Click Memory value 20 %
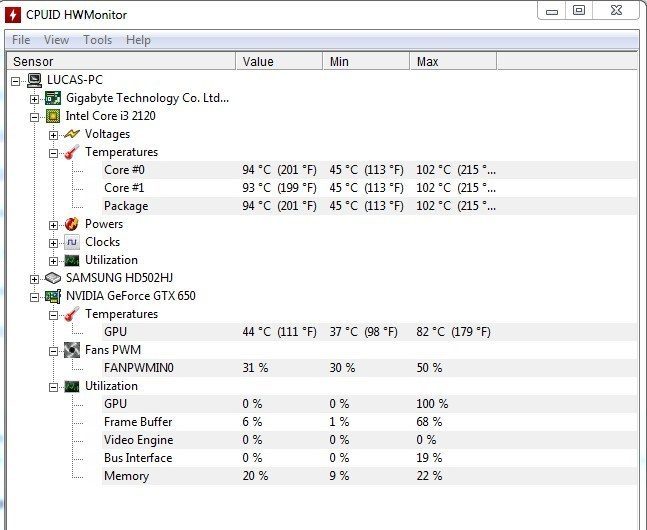This screenshot has width=647, height=530. click(255, 476)
